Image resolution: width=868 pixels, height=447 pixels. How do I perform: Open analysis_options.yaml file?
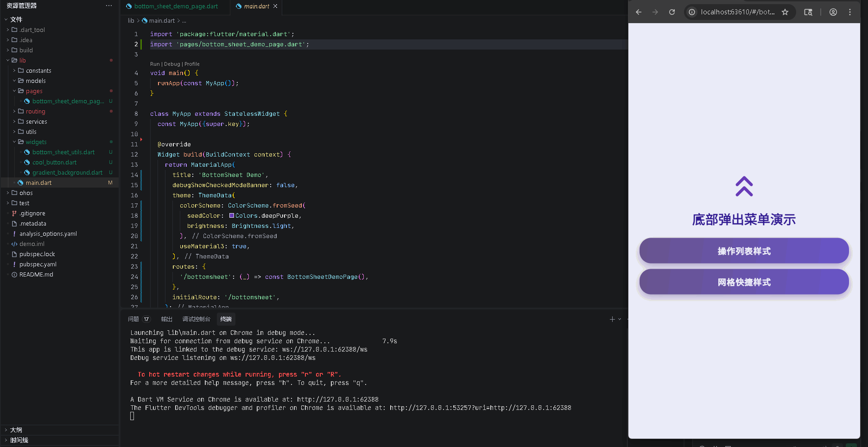click(48, 233)
